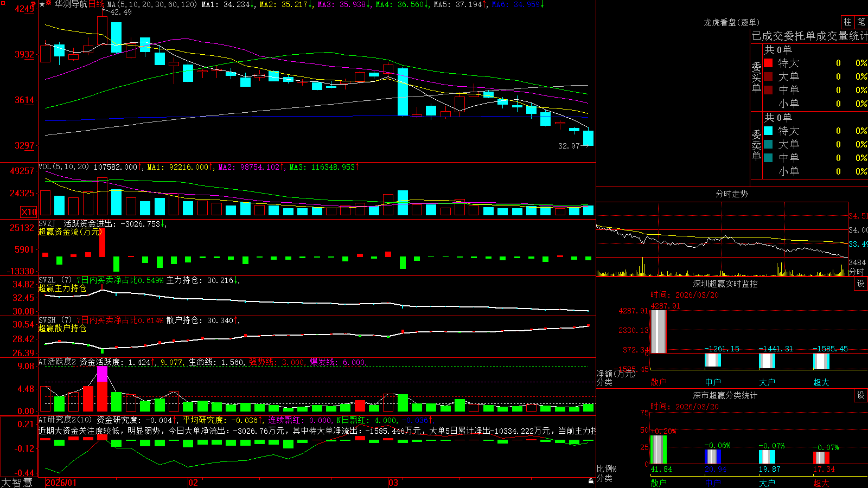This screenshot has width=868, height=488.
Task: Click the 4249 price axis label
Action: tap(24, 9)
